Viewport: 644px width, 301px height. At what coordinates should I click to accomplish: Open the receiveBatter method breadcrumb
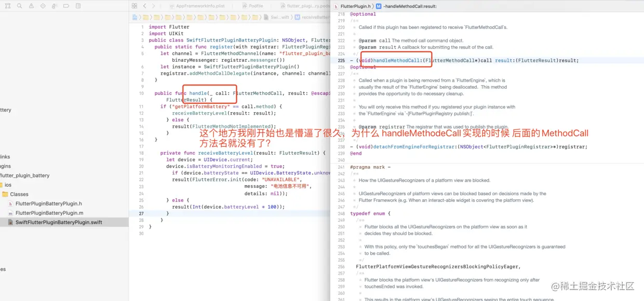pyautogui.click(x=313, y=17)
